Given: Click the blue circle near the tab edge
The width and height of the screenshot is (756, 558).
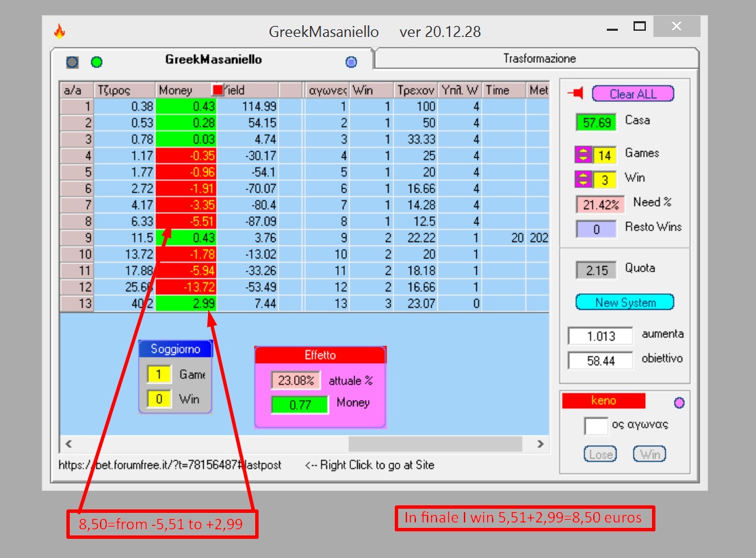Looking at the screenshot, I should pyautogui.click(x=352, y=62).
